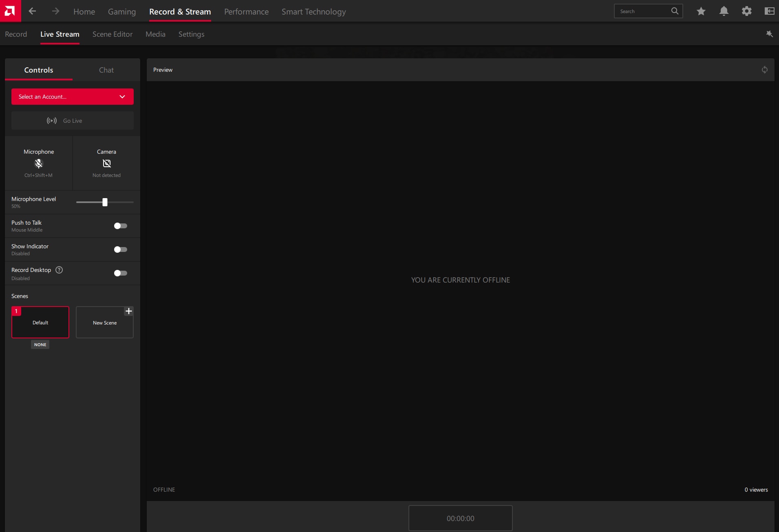Enable Show Indicator
Image resolution: width=779 pixels, height=532 pixels.
click(120, 249)
